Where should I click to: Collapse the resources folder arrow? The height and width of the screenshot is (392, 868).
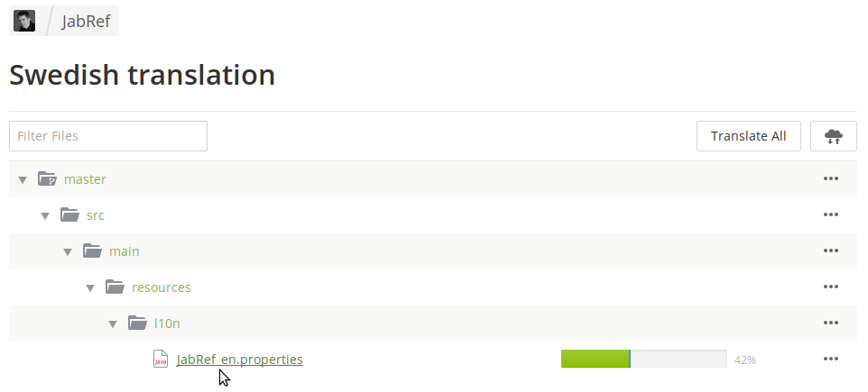(x=90, y=287)
